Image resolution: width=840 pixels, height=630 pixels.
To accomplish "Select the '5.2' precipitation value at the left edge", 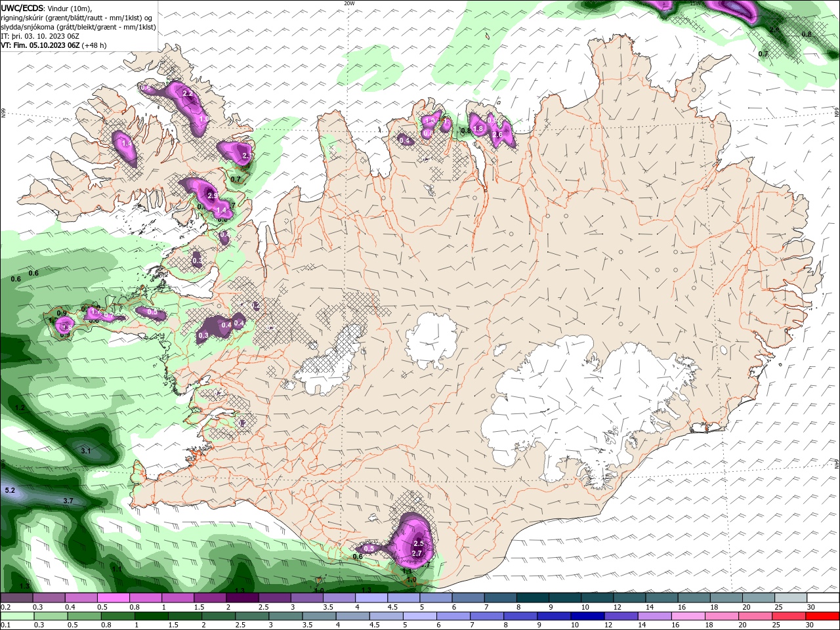I will 10,490.
